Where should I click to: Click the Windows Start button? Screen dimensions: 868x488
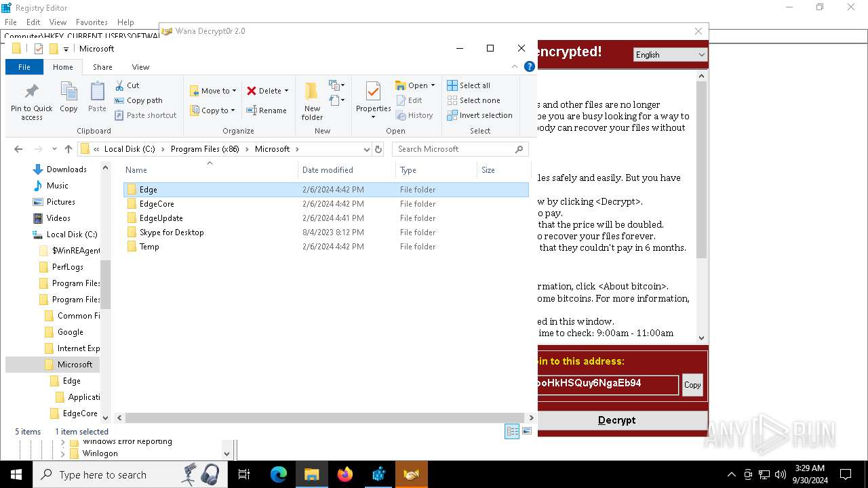[16, 474]
